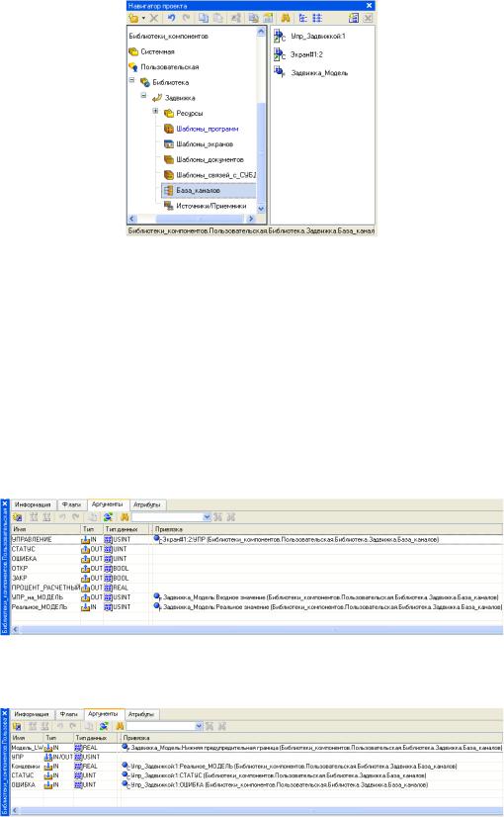Open the filter combo dropdown in Концевики panel toolbar
Image resolution: width=504 pixels, height=817 pixels.
[x=199, y=726]
